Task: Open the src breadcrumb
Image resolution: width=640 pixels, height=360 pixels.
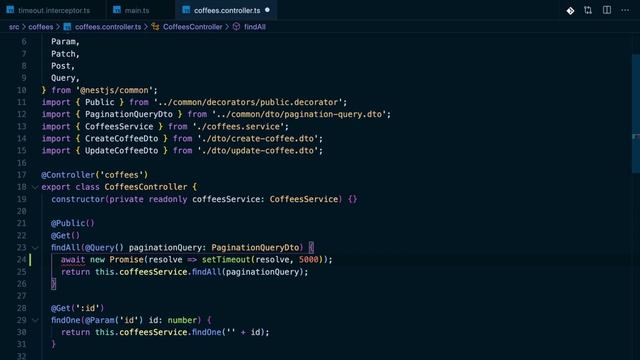Action: pyautogui.click(x=14, y=27)
